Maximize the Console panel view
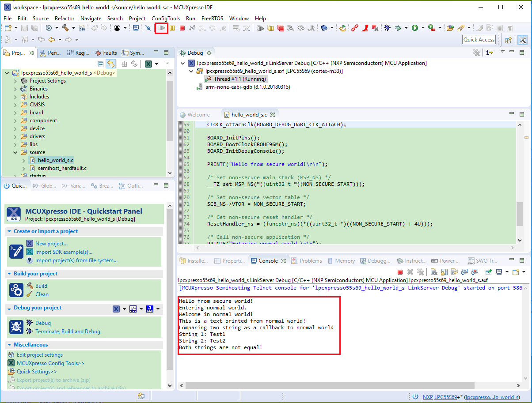 521,261
